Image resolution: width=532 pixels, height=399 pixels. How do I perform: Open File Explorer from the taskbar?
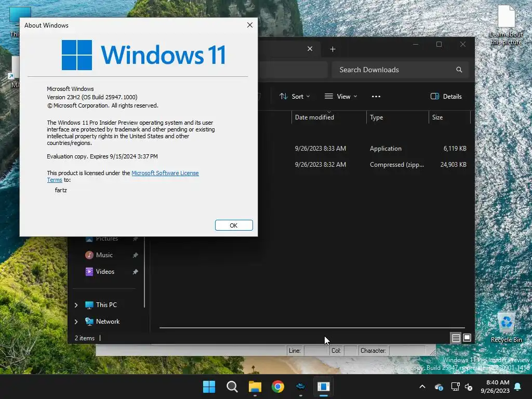[x=255, y=387]
